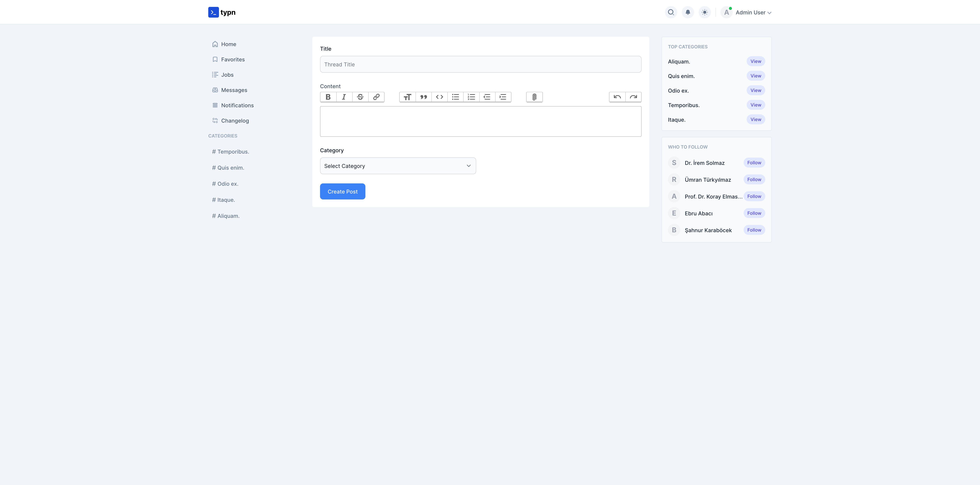Expand the Admin User menu
The image size is (980, 485).
click(753, 13)
